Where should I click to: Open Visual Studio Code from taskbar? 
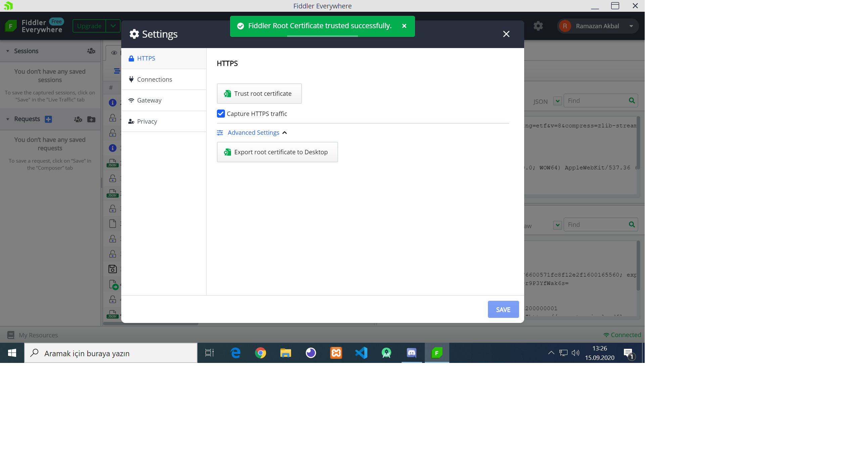tap(361, 353)
